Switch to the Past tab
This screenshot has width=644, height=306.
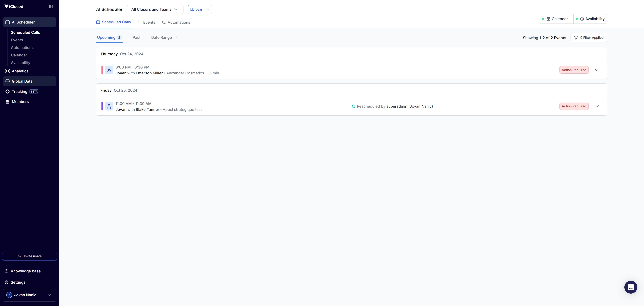137,38
